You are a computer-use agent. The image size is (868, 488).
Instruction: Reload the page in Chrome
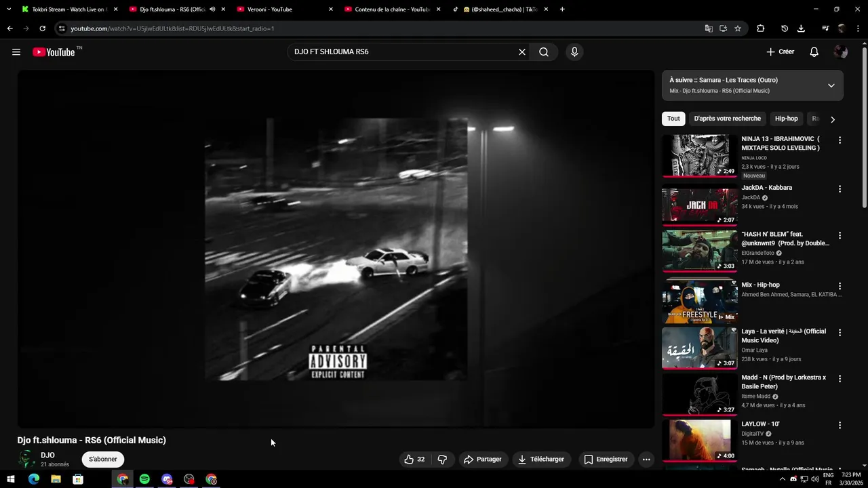(x=42, y=28)
